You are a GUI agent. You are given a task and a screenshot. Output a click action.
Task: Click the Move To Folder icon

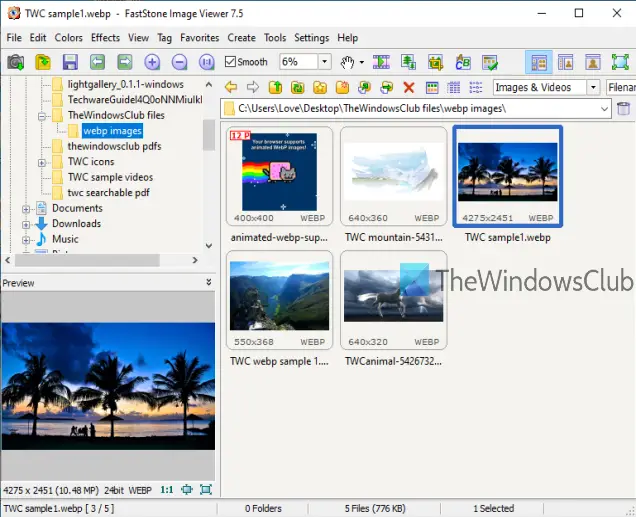(x=387, y=87)
